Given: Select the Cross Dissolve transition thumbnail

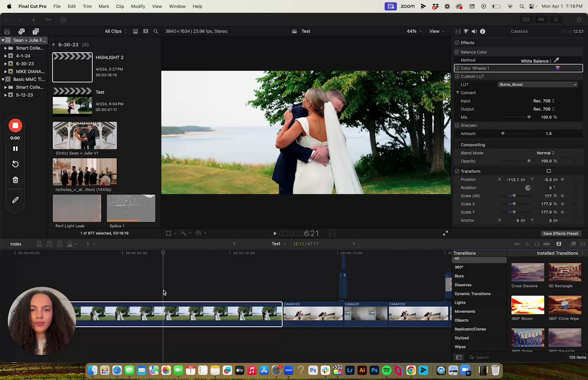Looking at the screenshot, I should pos(527,272).
